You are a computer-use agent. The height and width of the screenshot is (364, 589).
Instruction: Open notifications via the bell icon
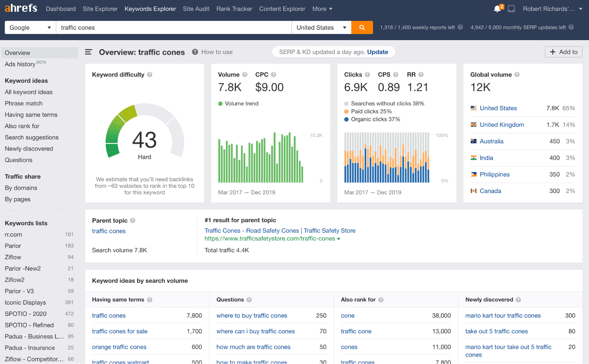tap(497, 9)
